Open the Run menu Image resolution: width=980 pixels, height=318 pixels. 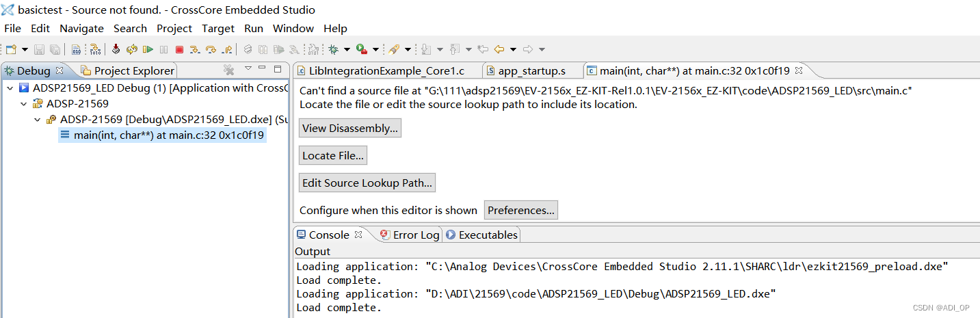click(254, 28)
